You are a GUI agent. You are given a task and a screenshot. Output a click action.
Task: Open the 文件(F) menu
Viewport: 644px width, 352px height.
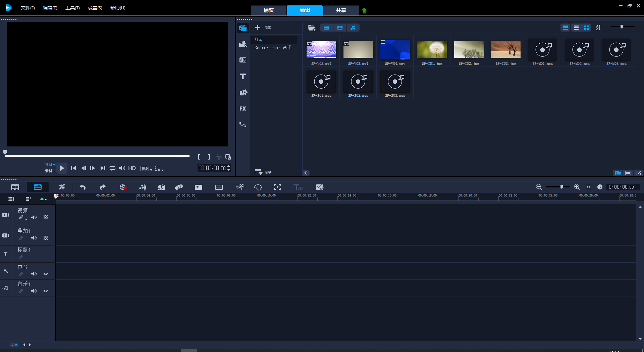coord(28,8)
